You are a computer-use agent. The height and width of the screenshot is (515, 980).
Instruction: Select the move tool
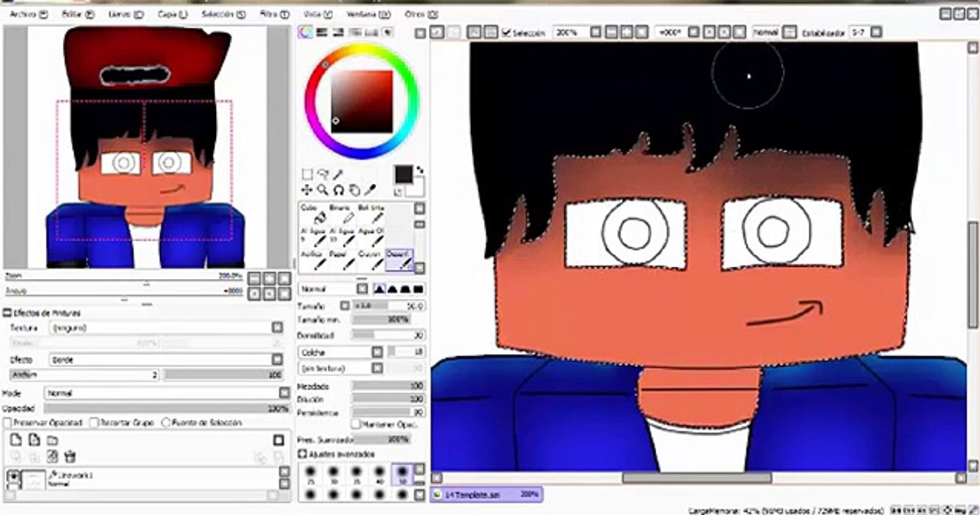pos(307,190)
